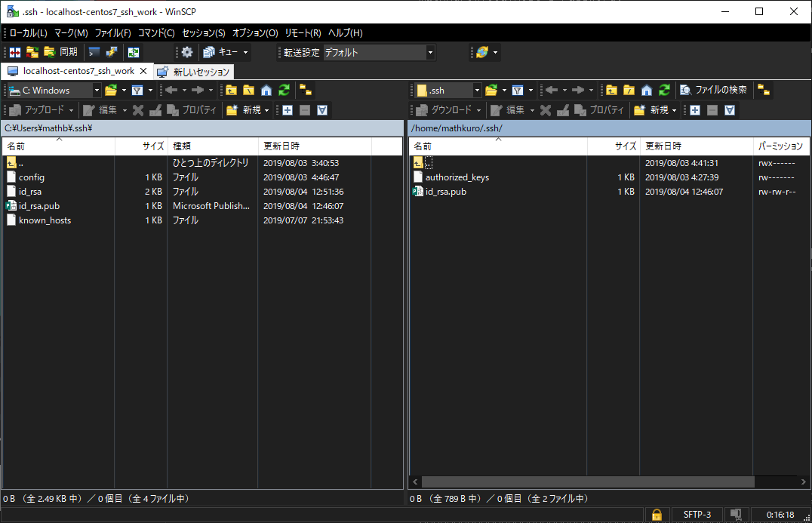
Task: Select the remote authorized_keys file
Action: 457,177
